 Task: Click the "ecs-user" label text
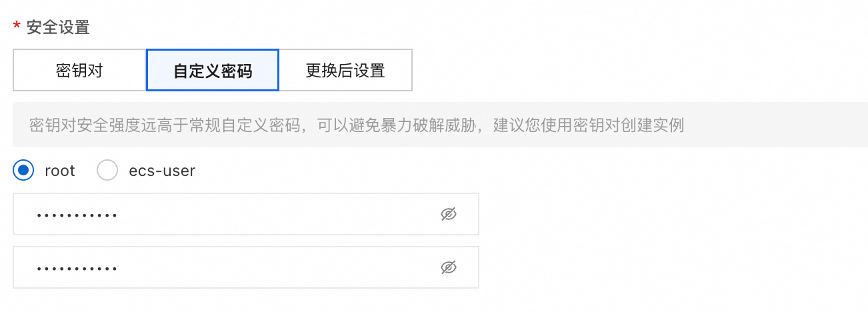coord(162,171)
